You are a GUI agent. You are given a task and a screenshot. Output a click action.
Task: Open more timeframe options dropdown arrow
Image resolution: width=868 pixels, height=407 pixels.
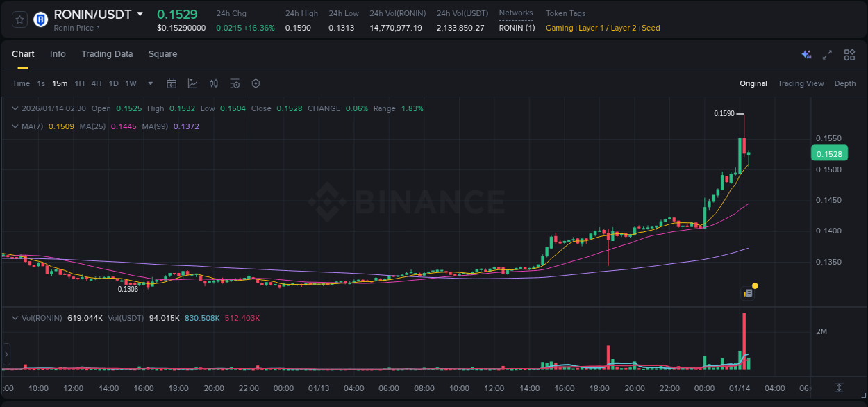pyautogui.click(x=149, y=83)
